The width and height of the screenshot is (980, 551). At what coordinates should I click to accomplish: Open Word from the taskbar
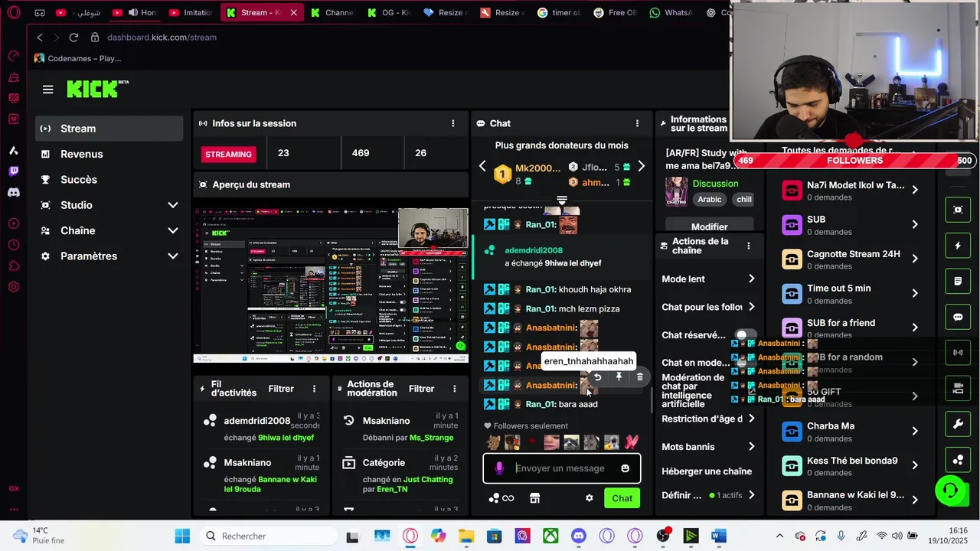pyautogui.click(x=718, y=536)
